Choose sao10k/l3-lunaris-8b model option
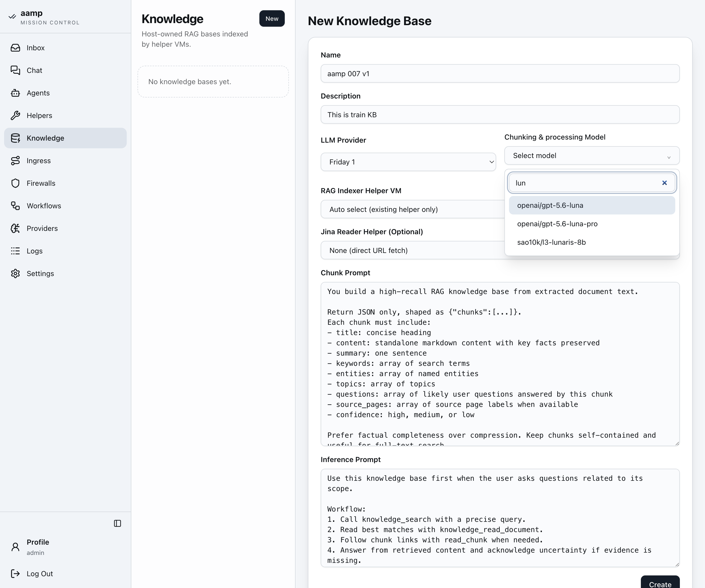 [x=592, y=242]
